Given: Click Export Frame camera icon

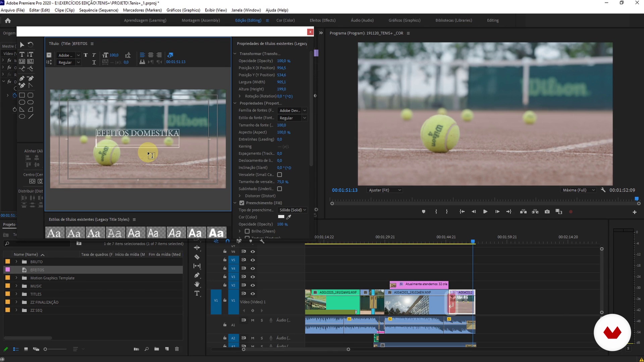Looking at the screenshot, I should pos(547,212).
